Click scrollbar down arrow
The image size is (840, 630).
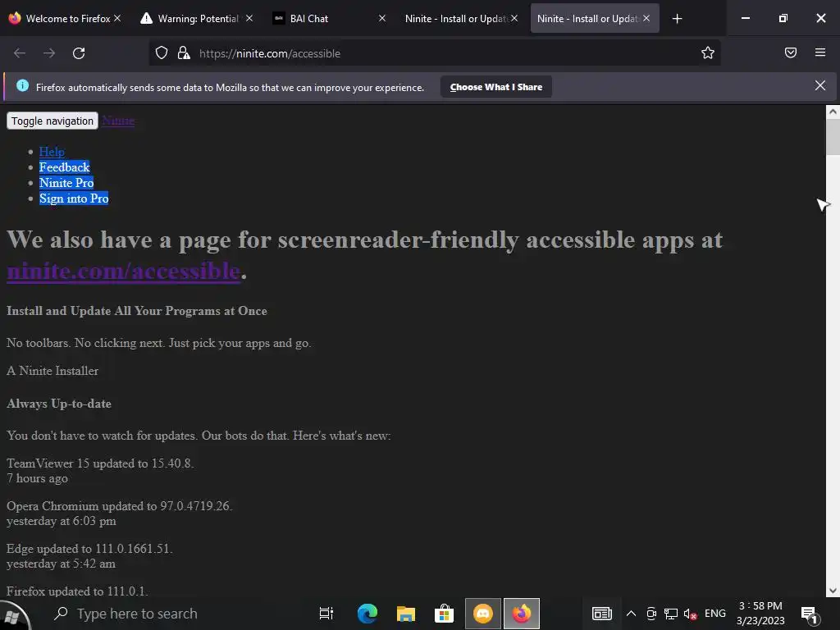(x=833, y=591)
